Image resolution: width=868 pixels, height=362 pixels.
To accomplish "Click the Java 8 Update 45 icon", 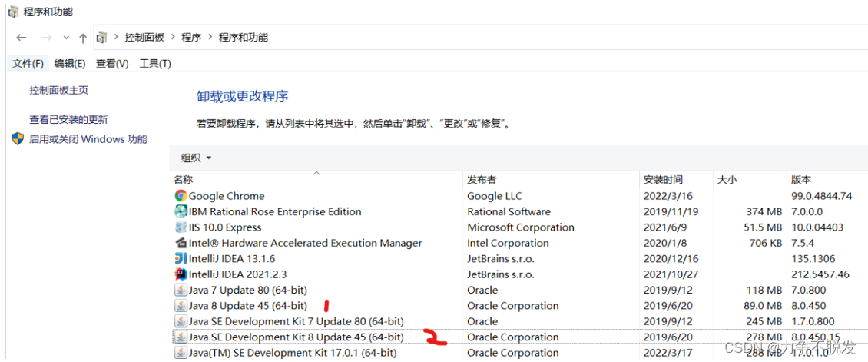I will pyautogui.click(x=181, y=306).
